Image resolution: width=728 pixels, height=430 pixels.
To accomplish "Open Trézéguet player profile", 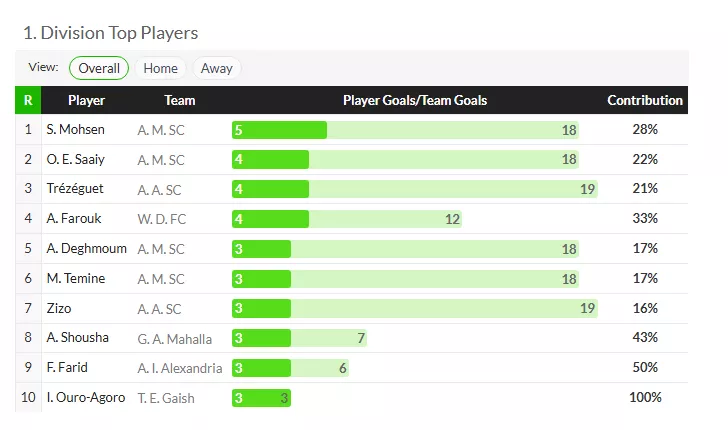I will point(74,189).
